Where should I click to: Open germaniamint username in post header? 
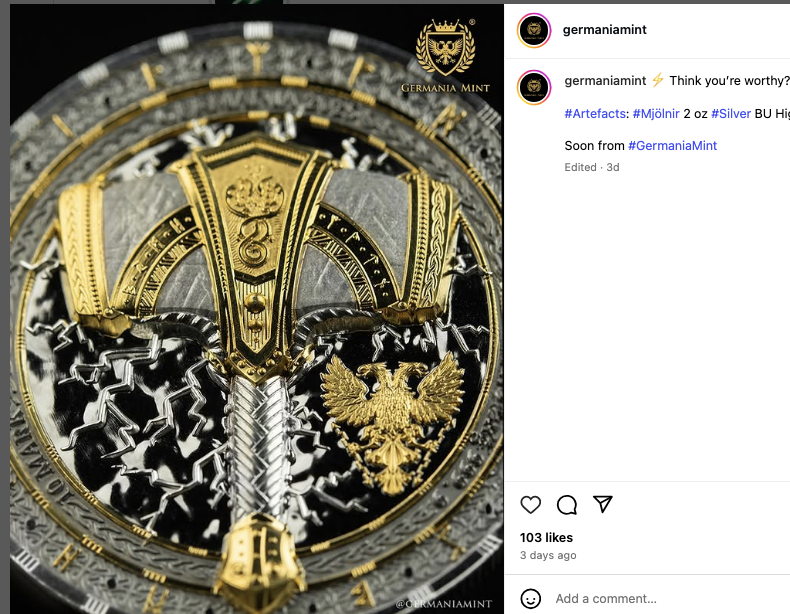pyautogui.click(x=605, y=30)
